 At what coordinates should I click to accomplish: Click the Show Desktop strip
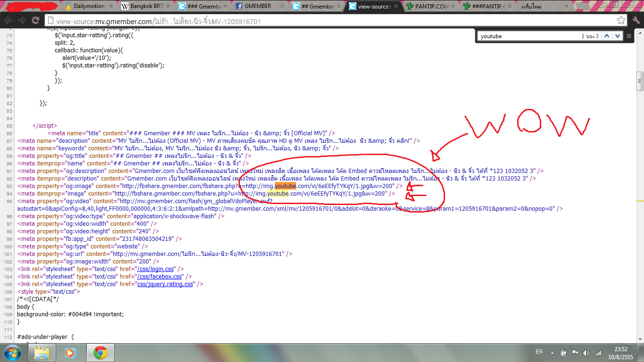point(641,353)
